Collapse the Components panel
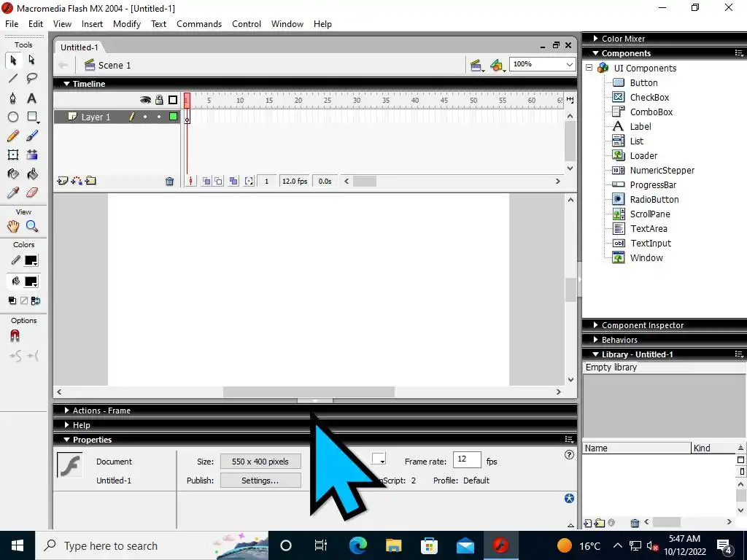Viewport: 747px width, 560px height. 595,53
